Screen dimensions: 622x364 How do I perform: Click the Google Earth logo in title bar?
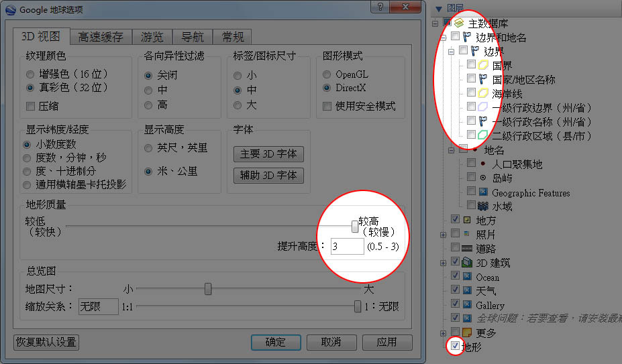pos(11,10)
